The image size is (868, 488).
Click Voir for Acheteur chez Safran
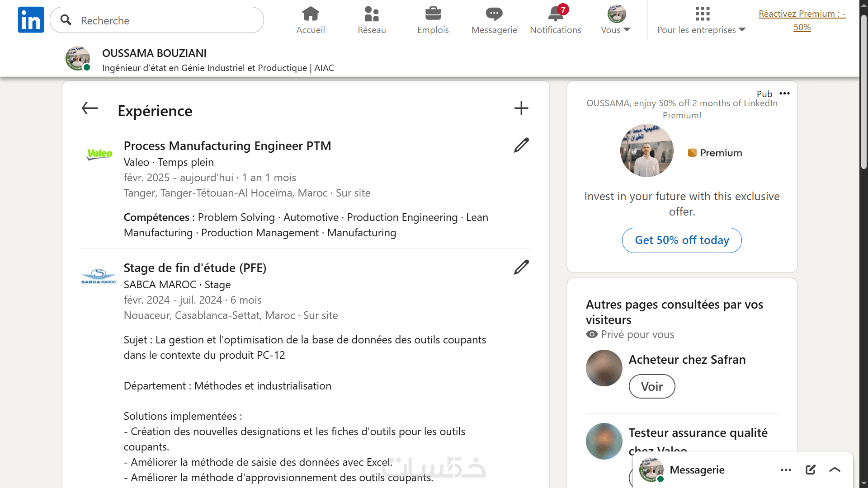[x=651, y=387]
